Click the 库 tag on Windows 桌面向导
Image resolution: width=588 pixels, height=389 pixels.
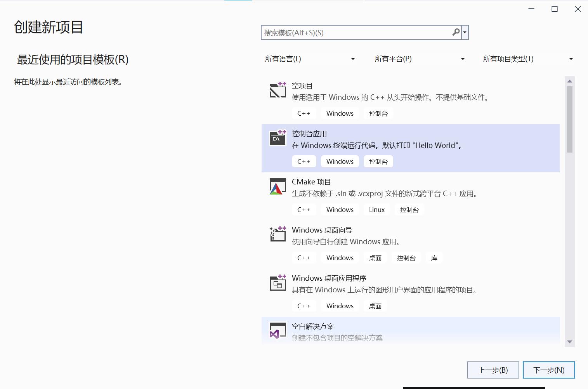click(434, 258)
